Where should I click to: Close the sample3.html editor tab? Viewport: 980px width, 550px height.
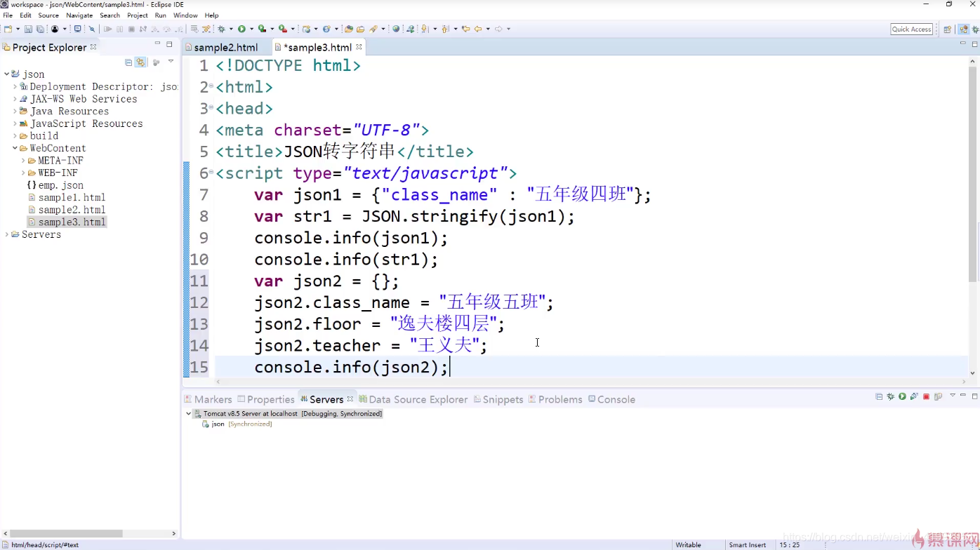359,47
